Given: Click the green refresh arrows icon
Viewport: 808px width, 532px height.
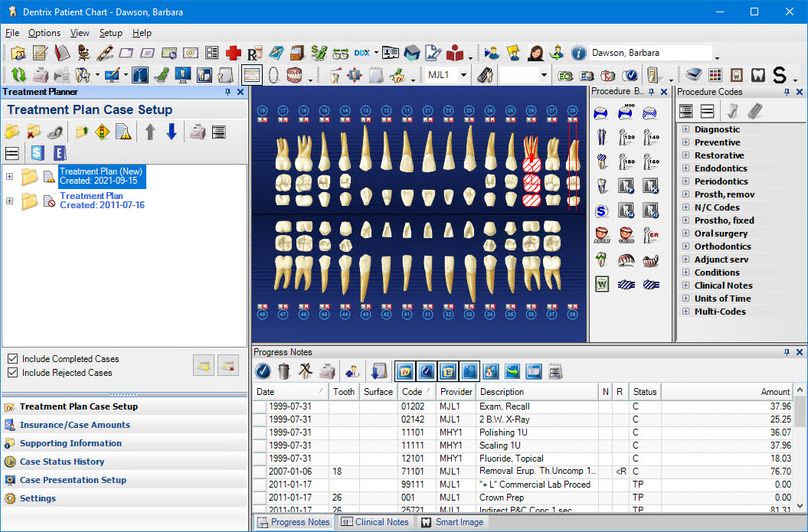Looking at the screenshot, I should (18, 75).
